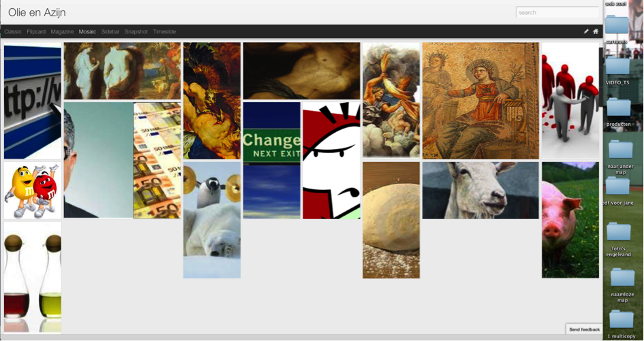Switch to Classic view
This screenshot has width=644, height=341.
[13, 31]
